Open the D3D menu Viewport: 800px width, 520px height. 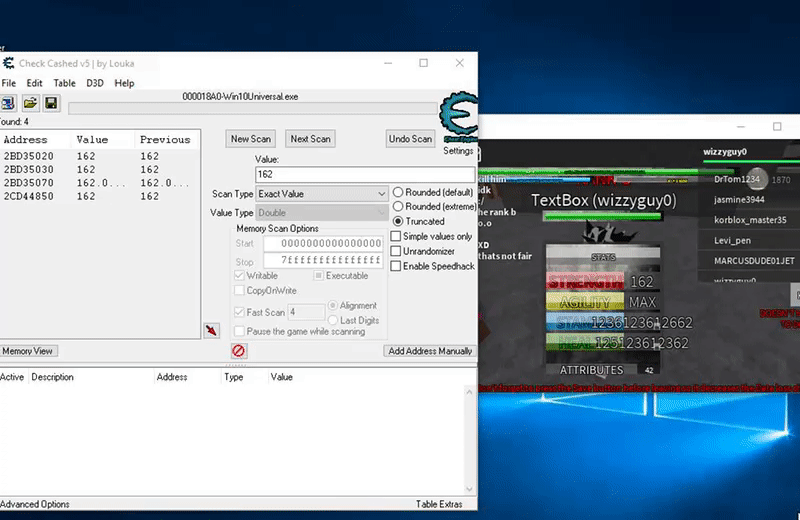coord(94,83)
